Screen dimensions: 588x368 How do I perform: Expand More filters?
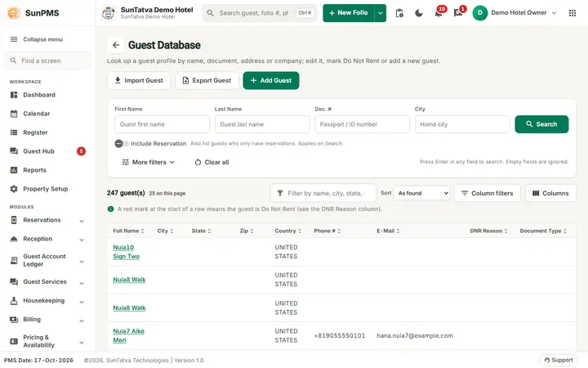click(149, 162)
